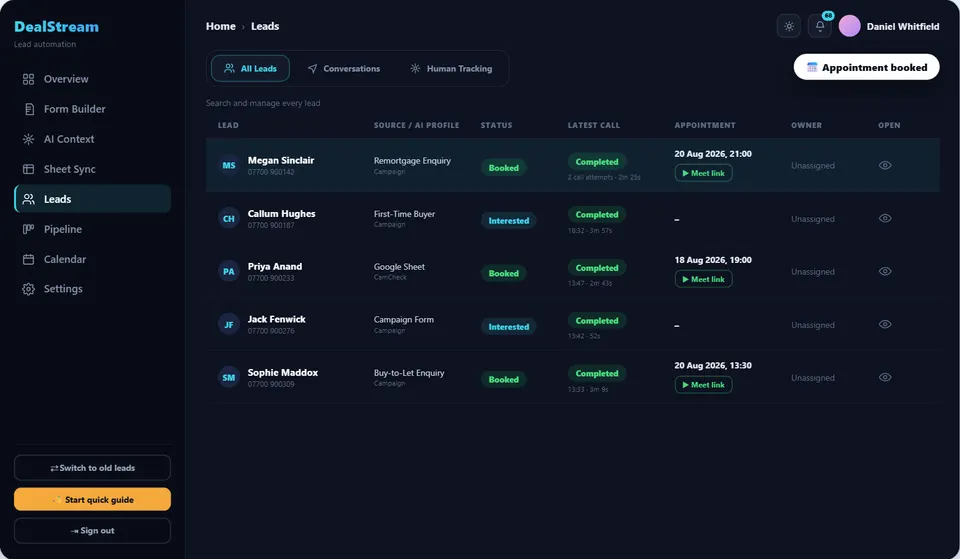Click the Completed call badge for Megan Sinclair
Screen dimensions: 960x559
(597, 162)
